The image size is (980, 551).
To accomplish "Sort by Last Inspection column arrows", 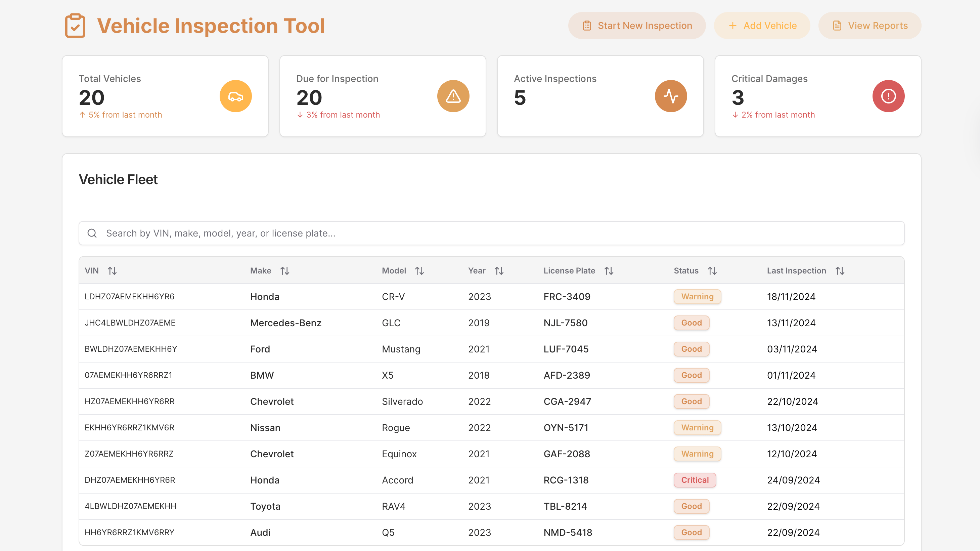I will (x=840, y=270).
